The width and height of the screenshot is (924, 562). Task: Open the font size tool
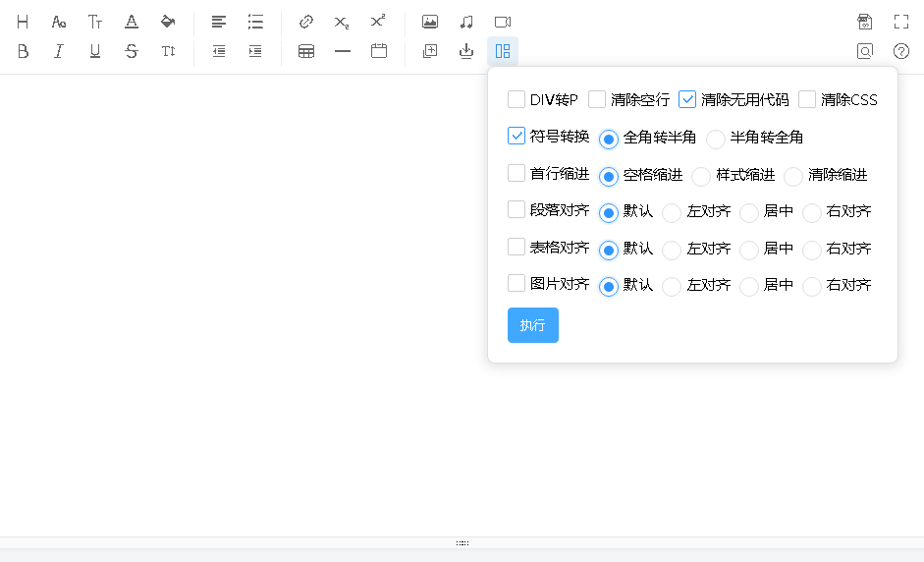pos(95,22)
